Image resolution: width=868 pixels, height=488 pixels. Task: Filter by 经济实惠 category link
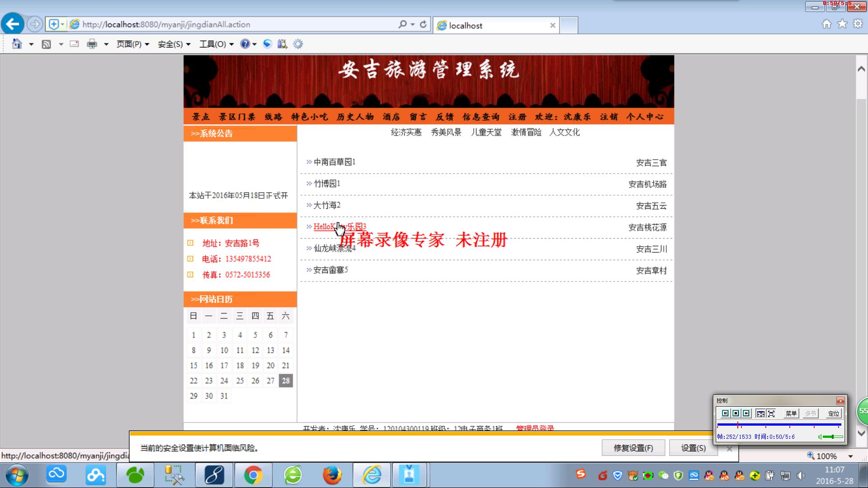(x=406, y=132)
